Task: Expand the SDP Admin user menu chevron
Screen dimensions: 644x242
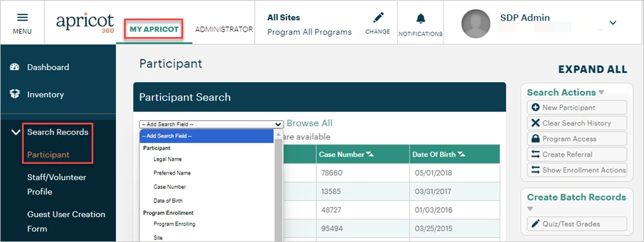Action: click(x=613, y=22)
